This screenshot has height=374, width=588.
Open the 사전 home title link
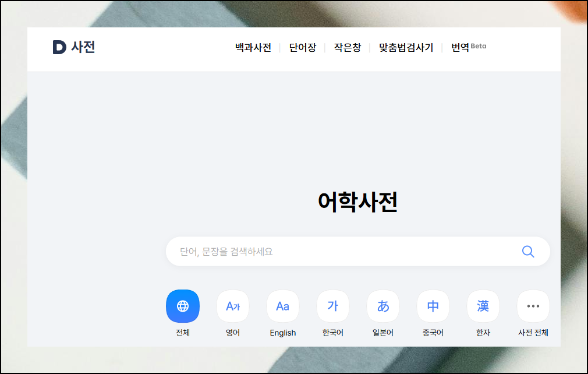click(x=83, y=47)
